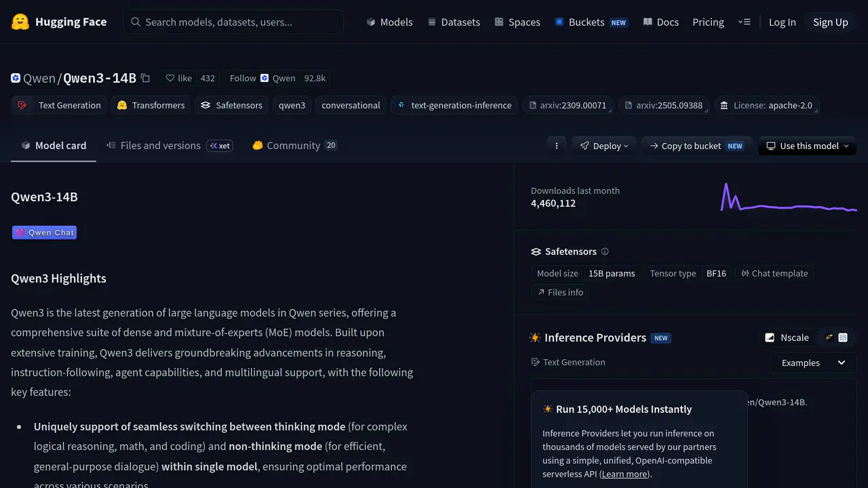Select the qwen3 tag
This screenshot has width=868, height=488.
tap(292, 105)
